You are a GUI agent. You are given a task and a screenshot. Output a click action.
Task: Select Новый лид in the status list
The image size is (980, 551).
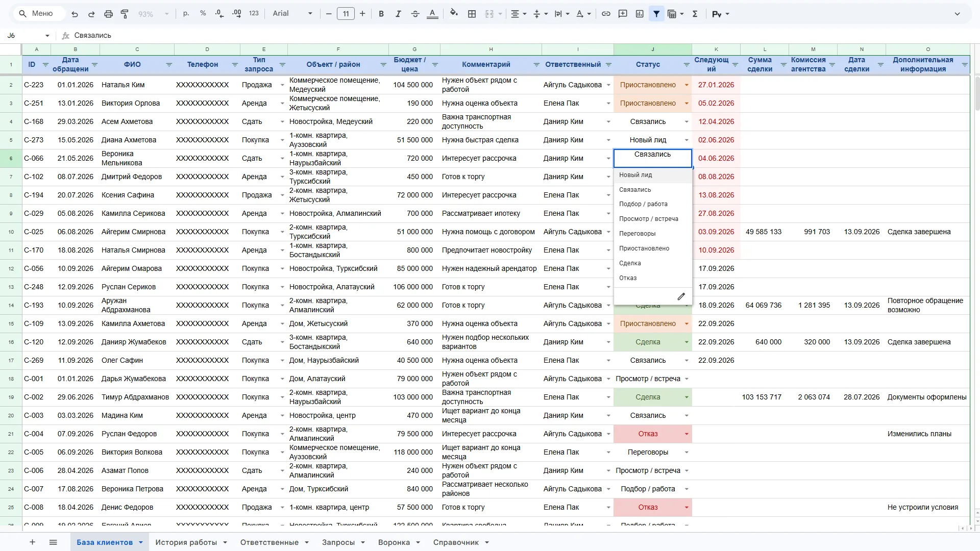tap(653, 175)
